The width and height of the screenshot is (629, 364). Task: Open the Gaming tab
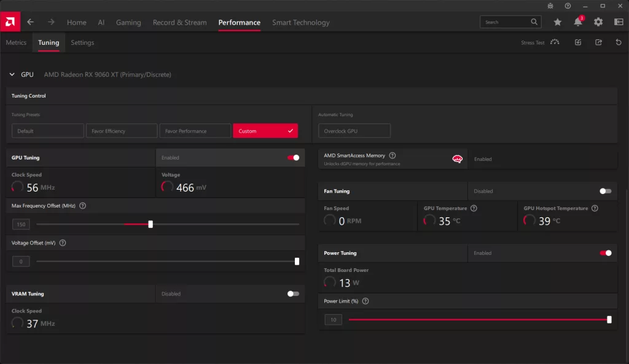(x=128, y=23)
